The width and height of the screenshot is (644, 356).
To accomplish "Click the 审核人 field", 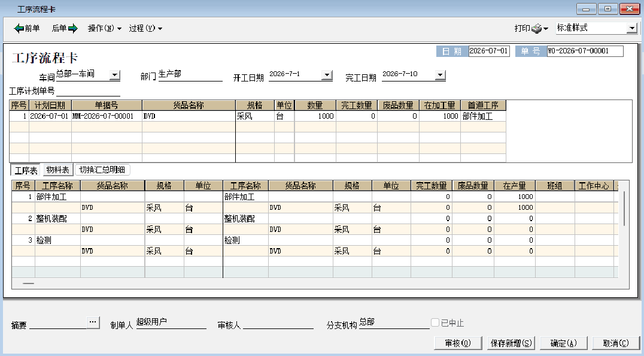I will (278, 324).
